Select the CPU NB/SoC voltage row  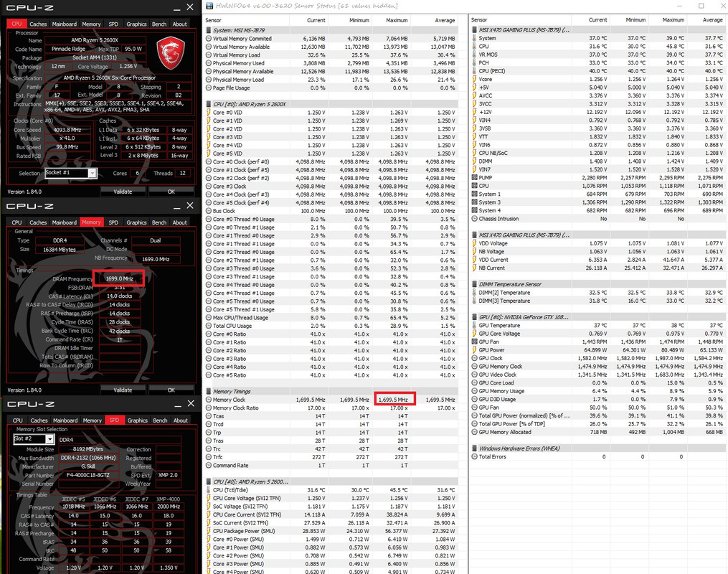pos(598,153)
